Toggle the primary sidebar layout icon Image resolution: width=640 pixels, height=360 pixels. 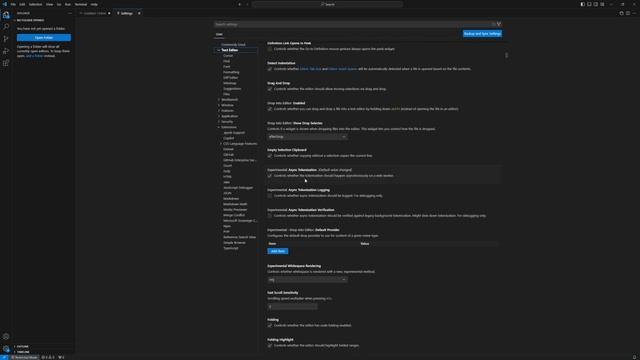click(x=582, y=4)
